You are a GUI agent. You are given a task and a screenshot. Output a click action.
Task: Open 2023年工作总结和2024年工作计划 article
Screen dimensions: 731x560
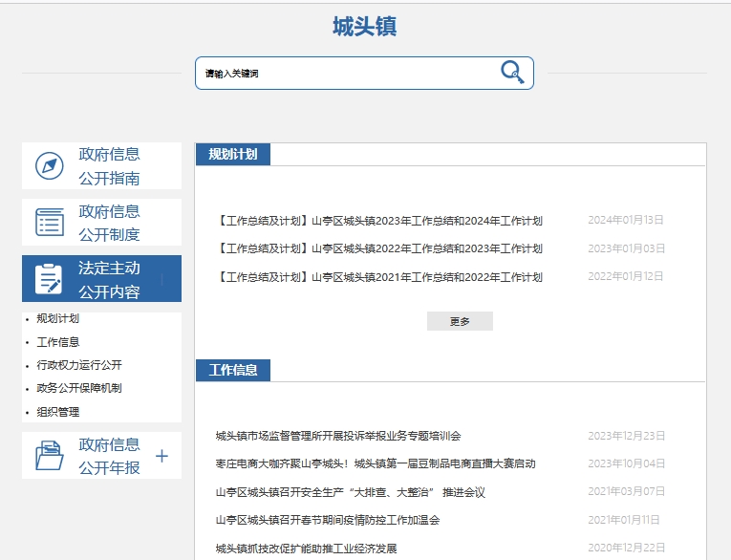(x=380, y=221)
